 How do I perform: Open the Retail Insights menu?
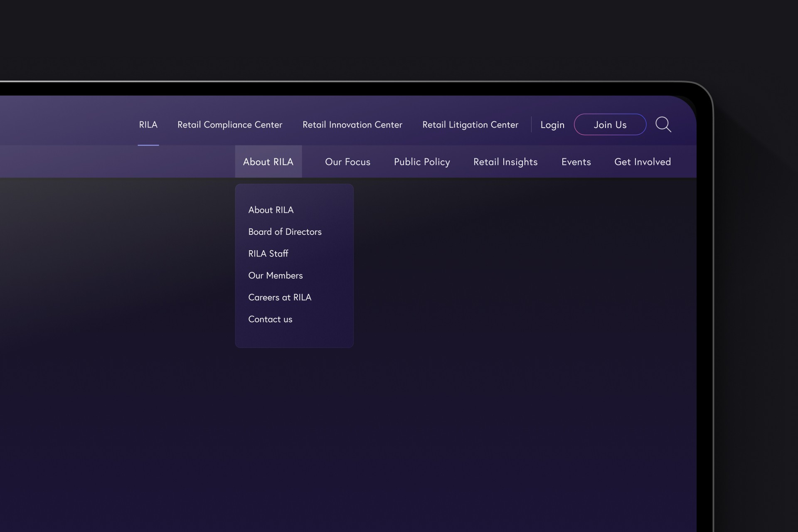505,162
